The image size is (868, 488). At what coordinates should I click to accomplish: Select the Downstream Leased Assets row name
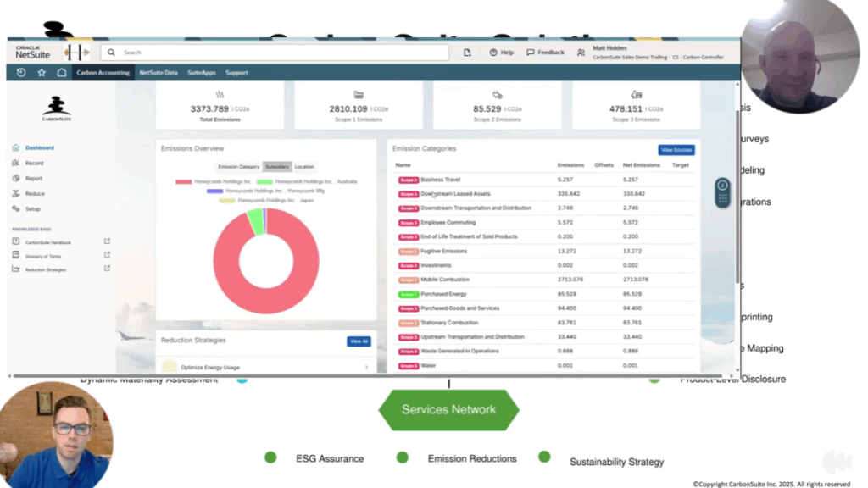point(455,194)
